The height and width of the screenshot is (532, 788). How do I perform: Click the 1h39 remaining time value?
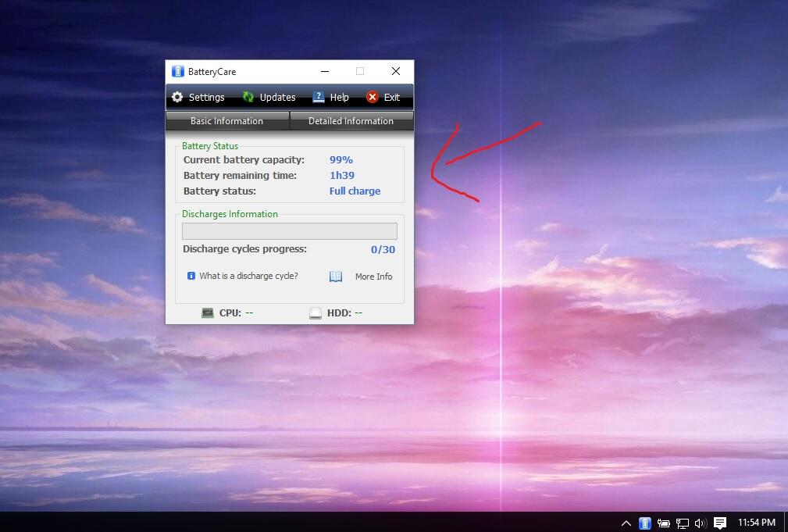(342, 176)
